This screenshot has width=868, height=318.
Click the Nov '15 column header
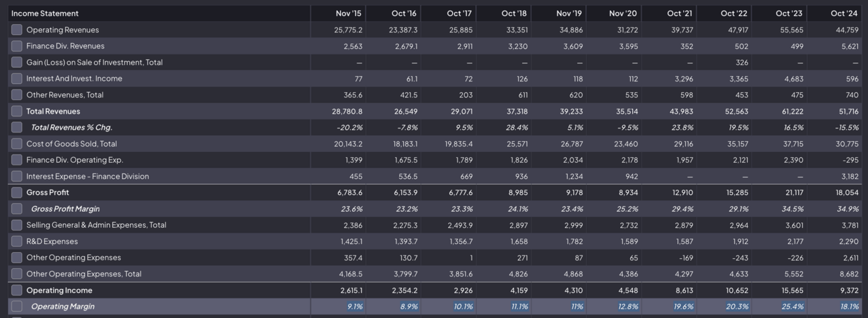click(x=349, y=13)
